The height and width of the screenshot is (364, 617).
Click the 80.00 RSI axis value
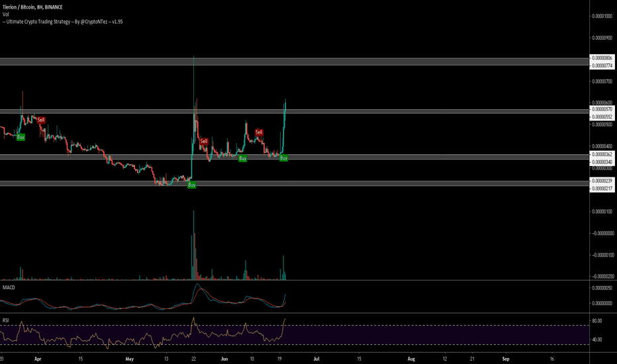point(597,321)
